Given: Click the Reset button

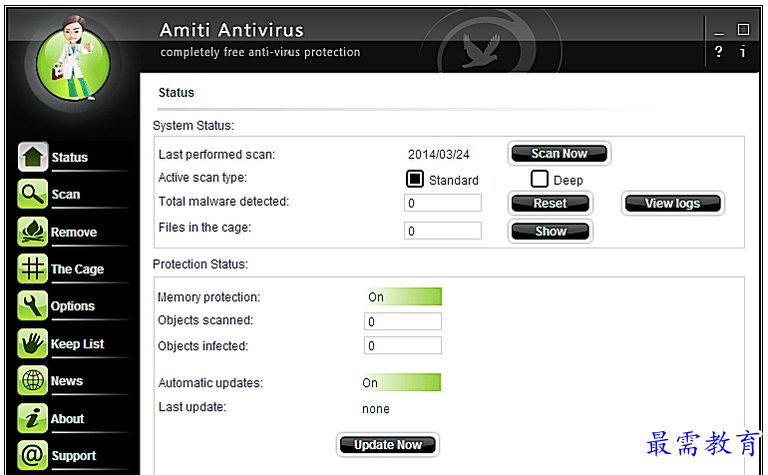Looking at the screenshot, I should pos(550,204).
